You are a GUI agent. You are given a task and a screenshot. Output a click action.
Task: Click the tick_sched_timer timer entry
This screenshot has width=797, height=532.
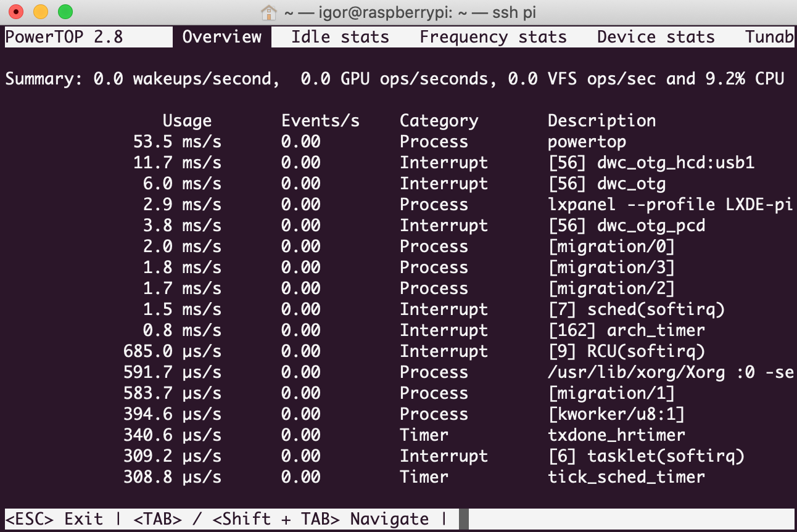point(626,477)
